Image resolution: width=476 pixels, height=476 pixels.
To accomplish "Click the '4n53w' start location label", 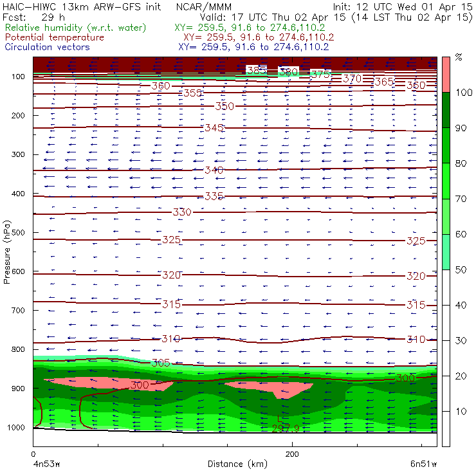I will coord(47,464).
